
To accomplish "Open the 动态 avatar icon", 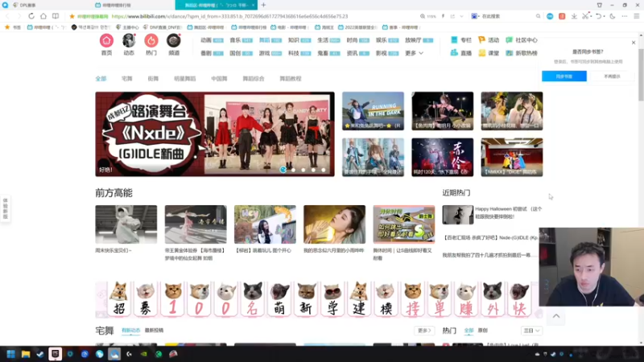I will point(129,41).
